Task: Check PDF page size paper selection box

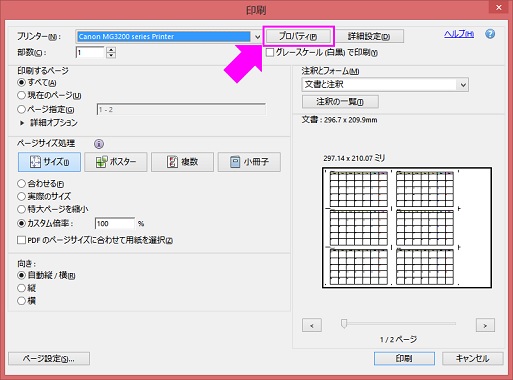Action: pos(21,240)
